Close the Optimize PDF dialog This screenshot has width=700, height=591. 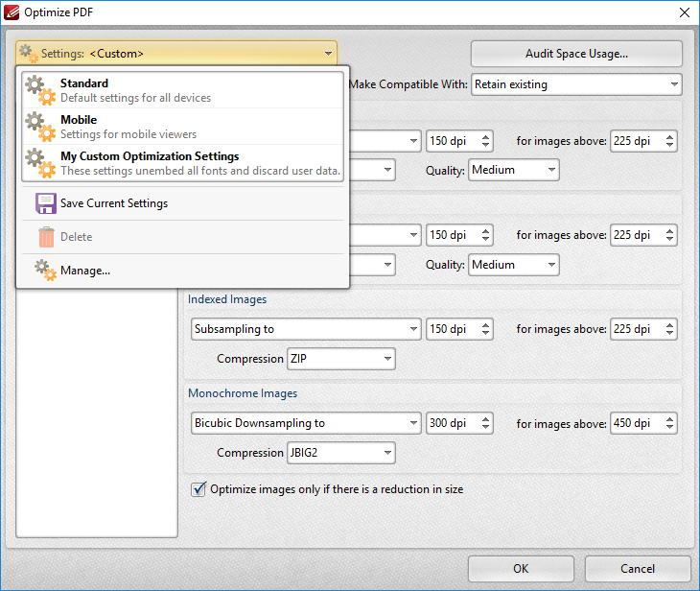tap(685, 12)
